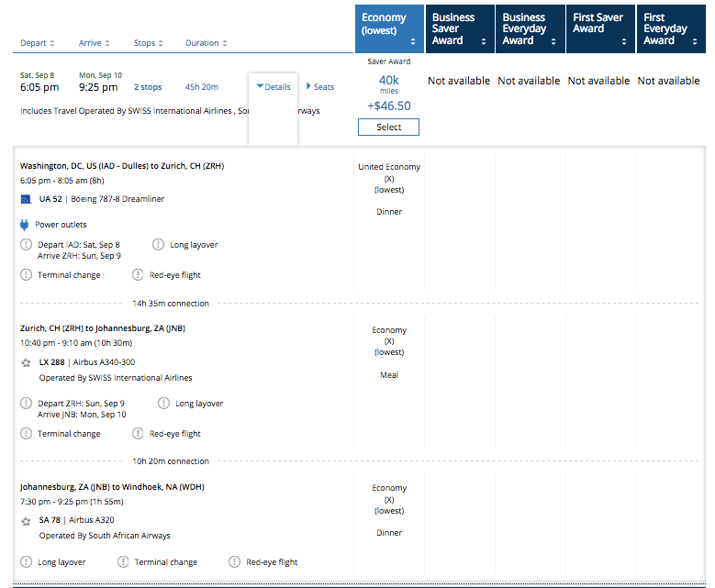715x588 pixels.
Task: Switch to Business Saver Award column
Action: (459, 28)
